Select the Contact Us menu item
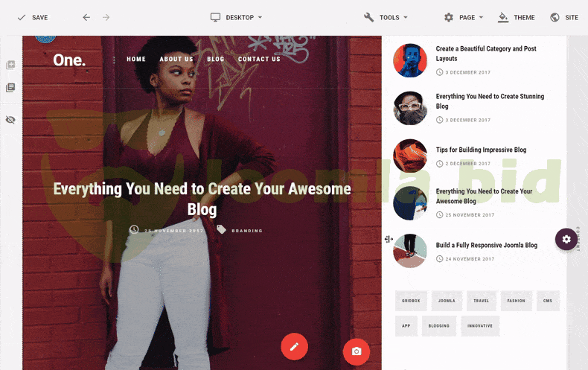 pyautogui.click(x=259, y=60)
